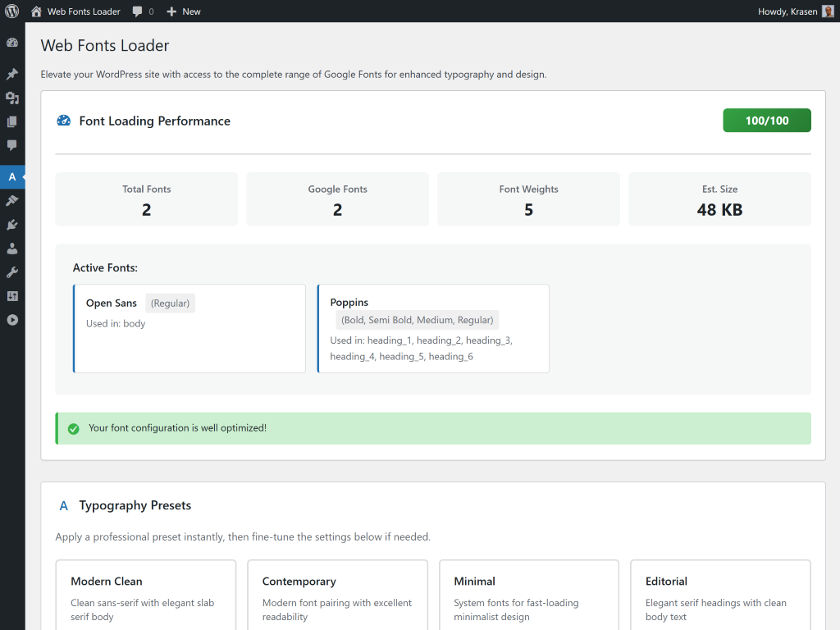
Task: View pending comments in the top bar
Action: point(143,11)
